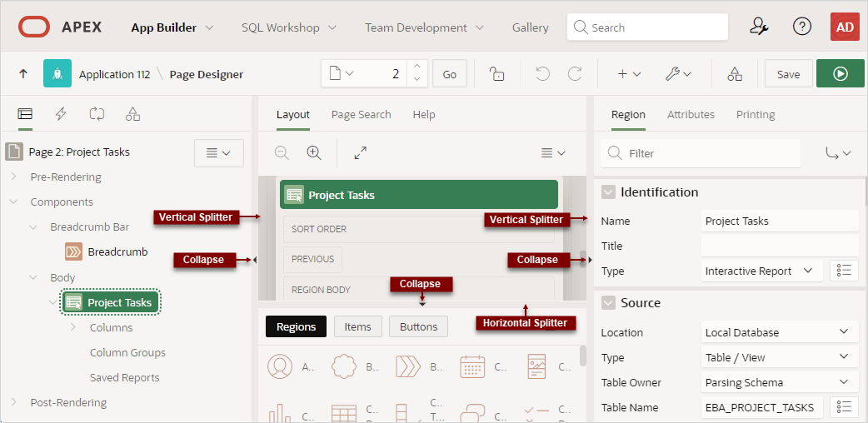Increment the page number stepper up arrow
Viewport: 868px width, 423px height.
tap(417, 67)
